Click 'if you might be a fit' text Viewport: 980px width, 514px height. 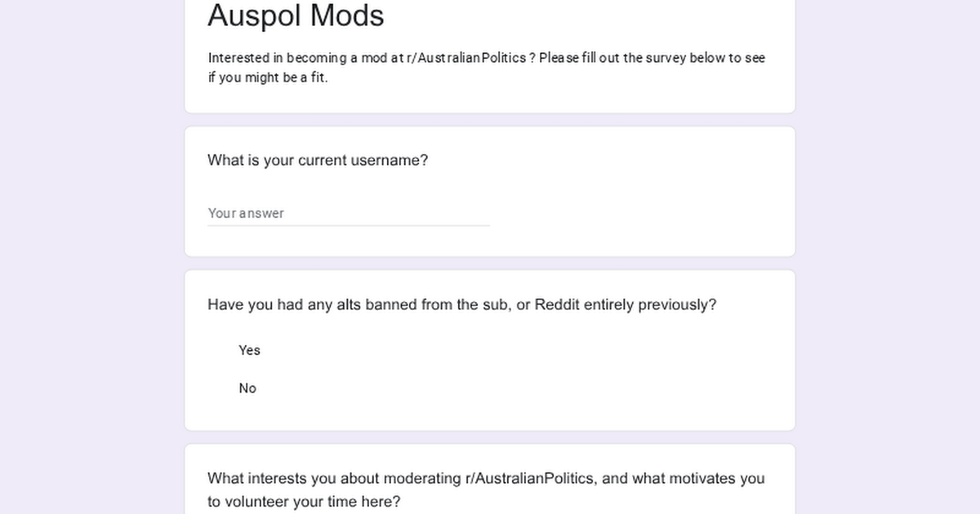point(267,79)
